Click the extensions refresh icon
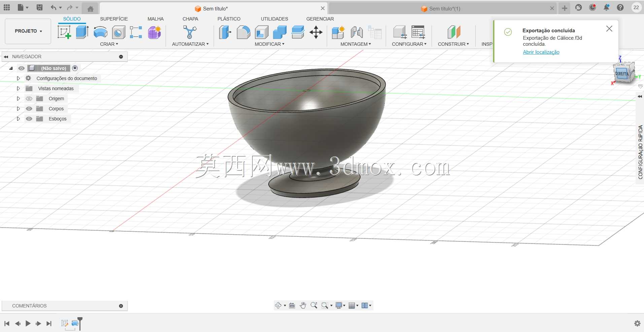Screen dimensions: 644x332 coord(578,7)
